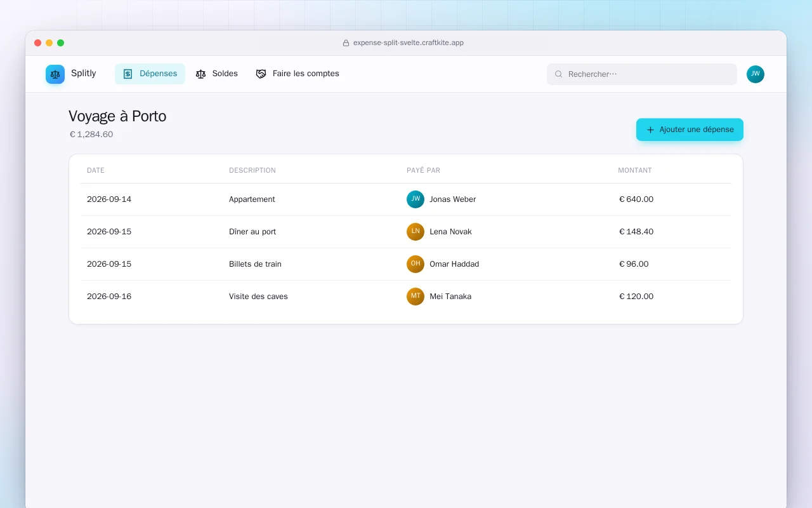Click the € 120.00 amount
Image resolution: width=812 pixels, height=508 pixels.
coord(636,297)
